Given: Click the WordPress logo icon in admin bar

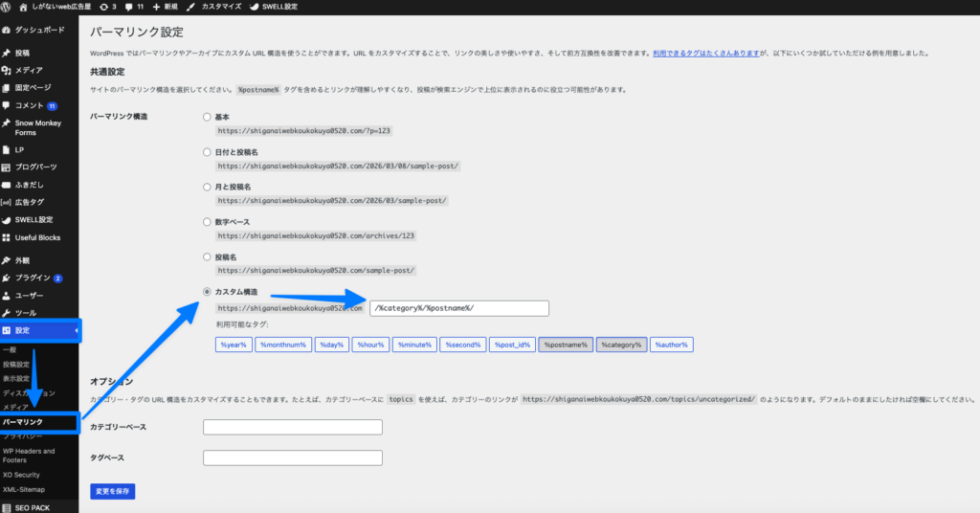Looking at the screenshot, I should click(7, 6).
